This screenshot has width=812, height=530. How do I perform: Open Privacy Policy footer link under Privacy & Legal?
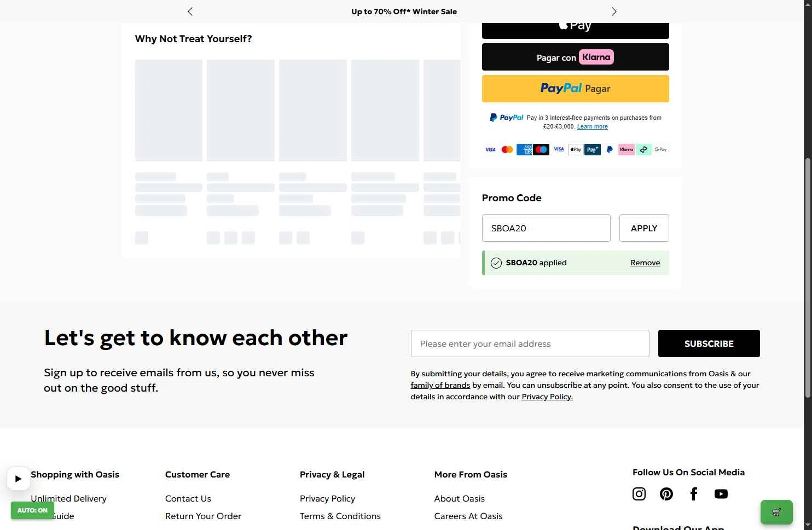tap(327, 498)
